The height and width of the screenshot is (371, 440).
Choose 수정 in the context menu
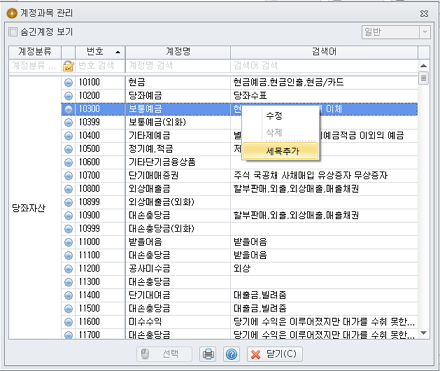tap(281, 116)
